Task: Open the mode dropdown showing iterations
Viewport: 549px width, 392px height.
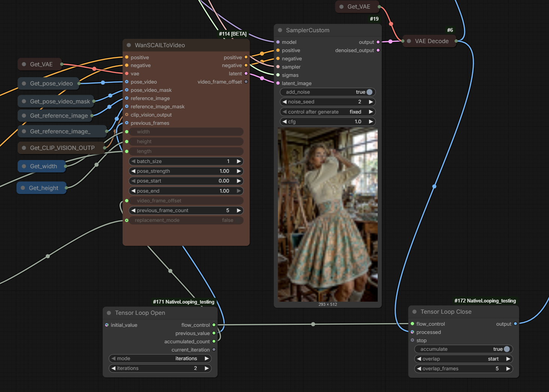Action: point(160,358)
